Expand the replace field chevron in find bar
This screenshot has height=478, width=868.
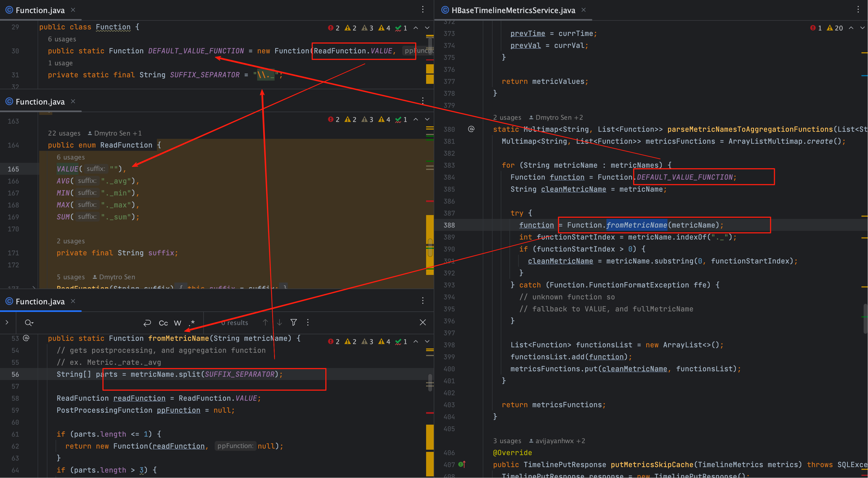click(7, 323)
